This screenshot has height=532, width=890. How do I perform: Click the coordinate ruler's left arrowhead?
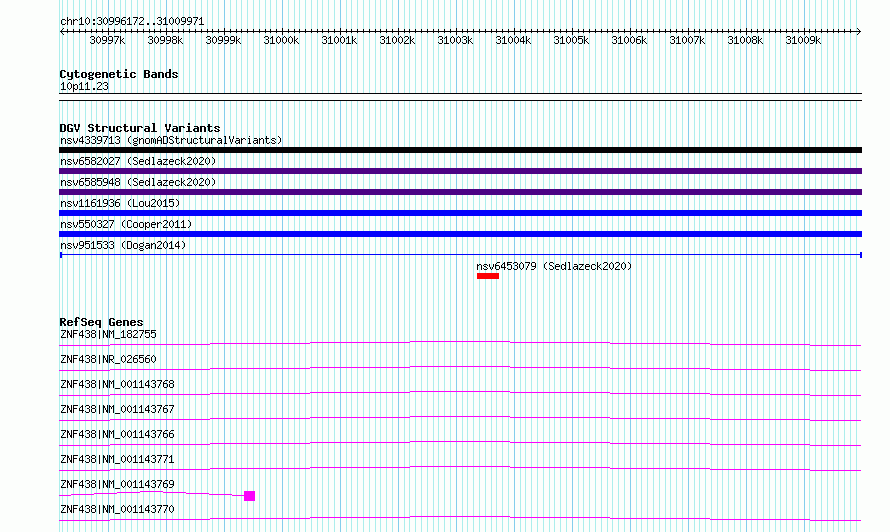(x=62, y=31)
